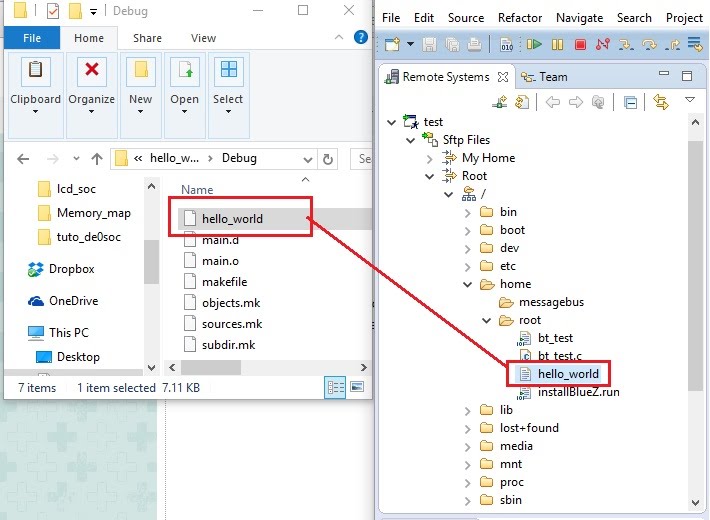Click the Print icon in Eclipse toolbar
This screenshot has height=520, width=710.
pos(474,44)
